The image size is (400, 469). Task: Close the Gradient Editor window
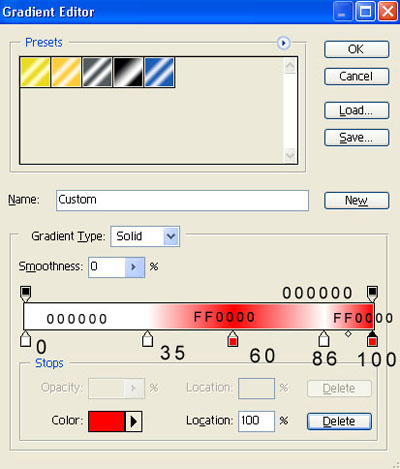coord(388,12)
